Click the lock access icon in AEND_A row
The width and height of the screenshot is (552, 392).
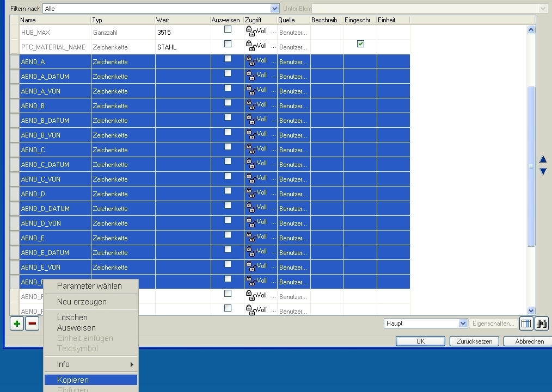250,61
